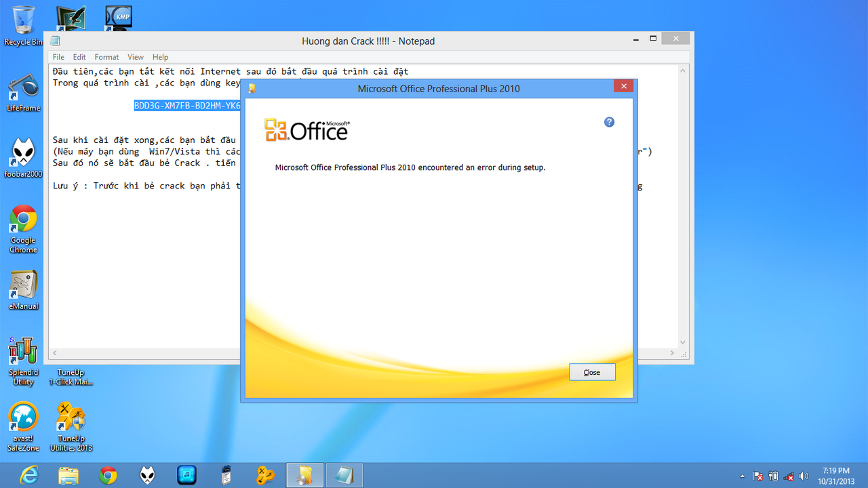This screenshot has height=488, width=868.
Task: Click the line starting "Đầu tiên" in Notepad
Action: (x=231, y=71)
